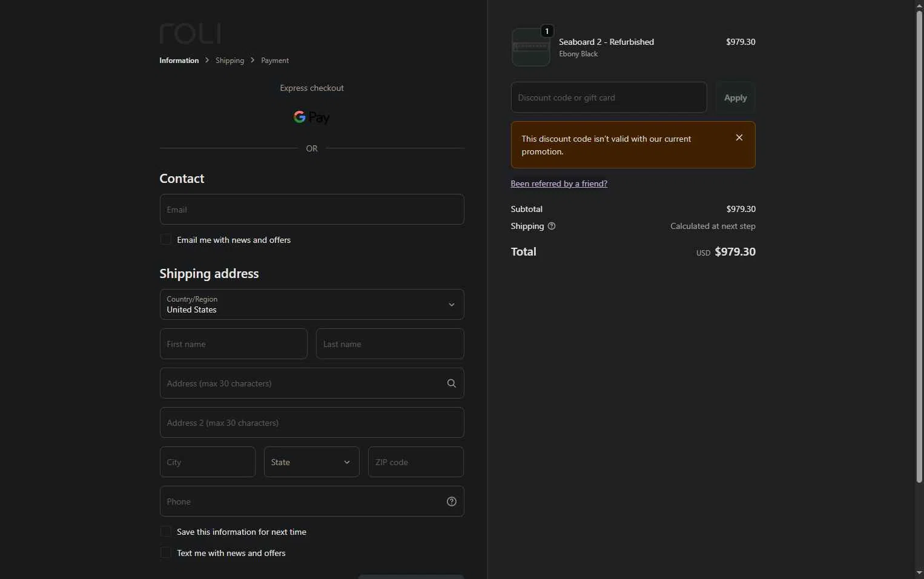Go to Shipping breadcrumb step
Screen dimensions: 924x579
(x=229, y=61)
